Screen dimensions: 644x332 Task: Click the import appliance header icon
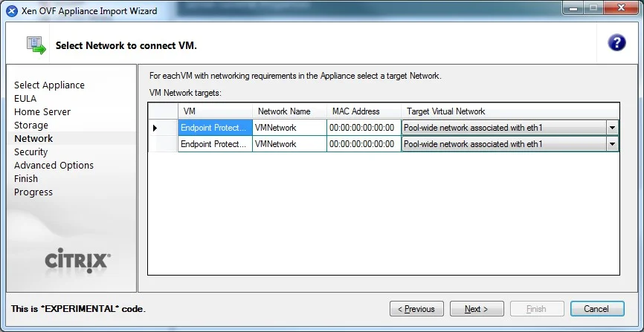36,45
